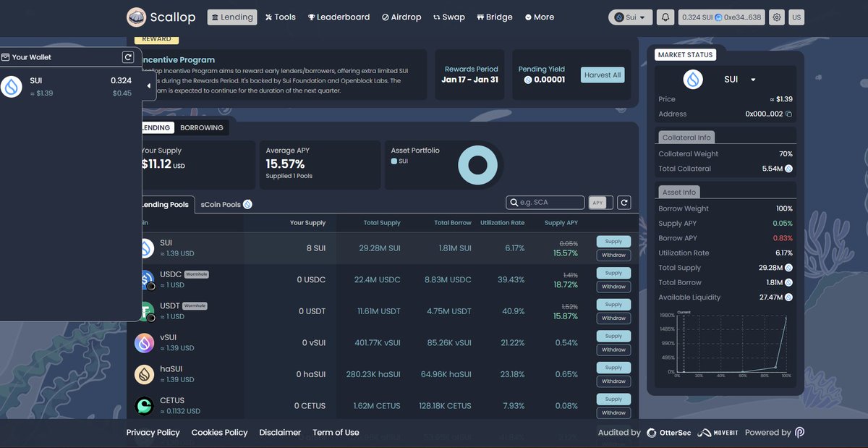Open the More menu
Image resolution: width=868 pixels, height=448 pixels.
click(x=540, y=17)
